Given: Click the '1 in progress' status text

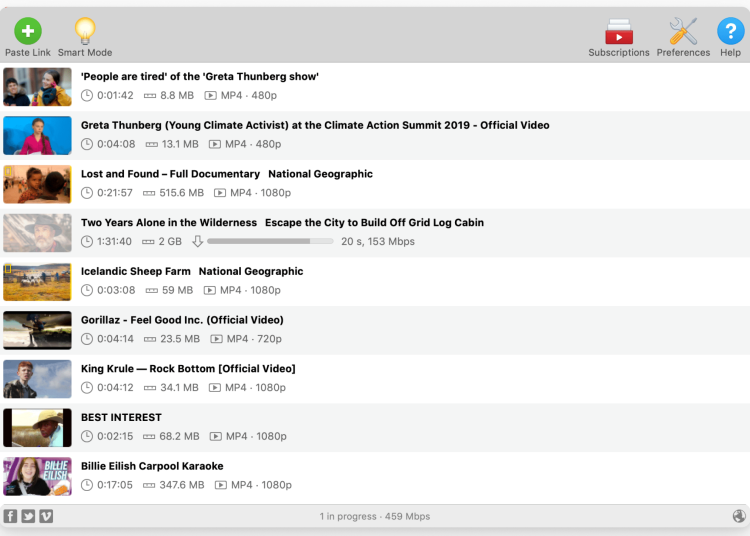Looking at the screenshot, I should [x=374, y=516].
